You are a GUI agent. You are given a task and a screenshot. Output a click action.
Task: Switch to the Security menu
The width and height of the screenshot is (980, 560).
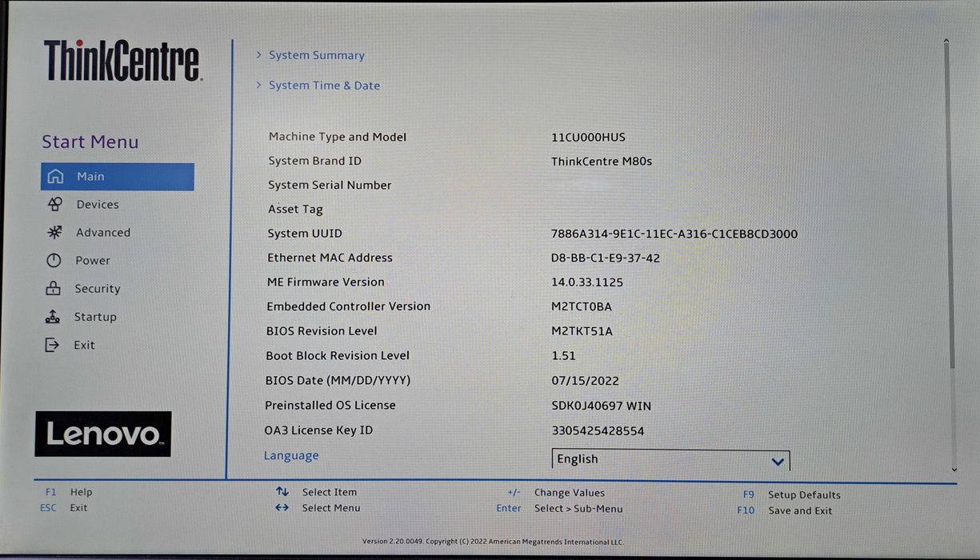tap(97, 288)
